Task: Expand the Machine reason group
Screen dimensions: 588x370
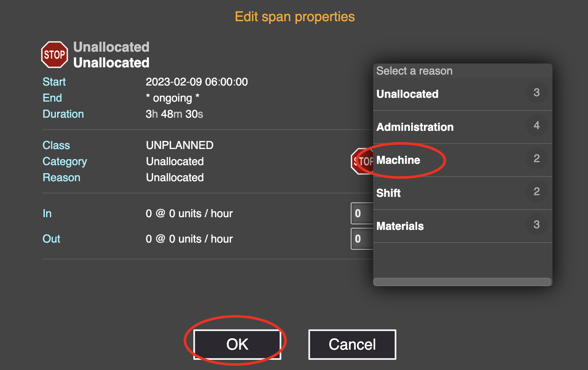Action: pyautogui.click(x=463, y=160)
